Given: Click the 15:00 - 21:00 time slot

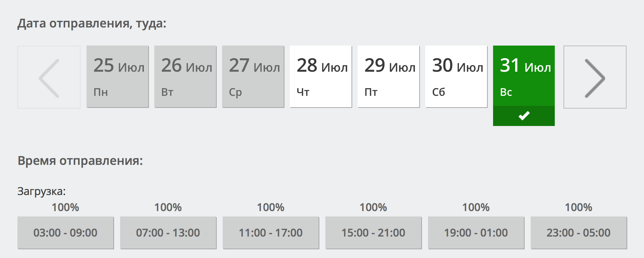Looking at the screenshot, I should pos(373,233).
